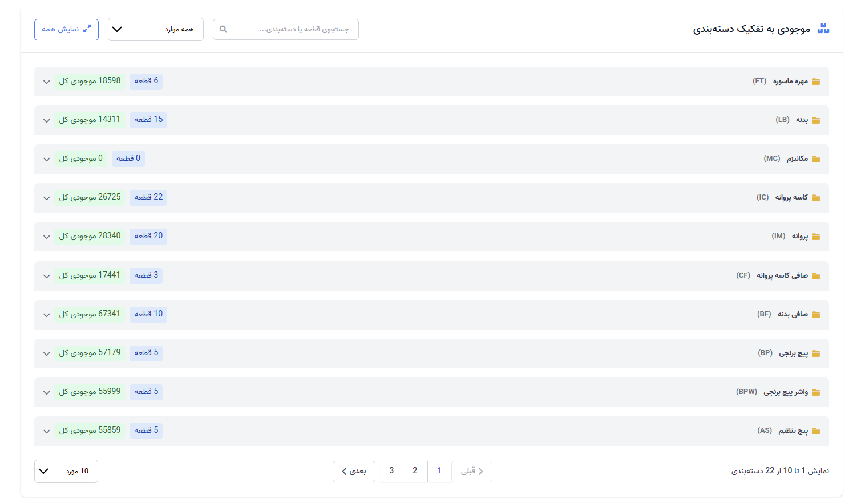Click the folder icon for پیچ تنظیم (AS)
The image size is (849, 504).
(x=816, y=431)
